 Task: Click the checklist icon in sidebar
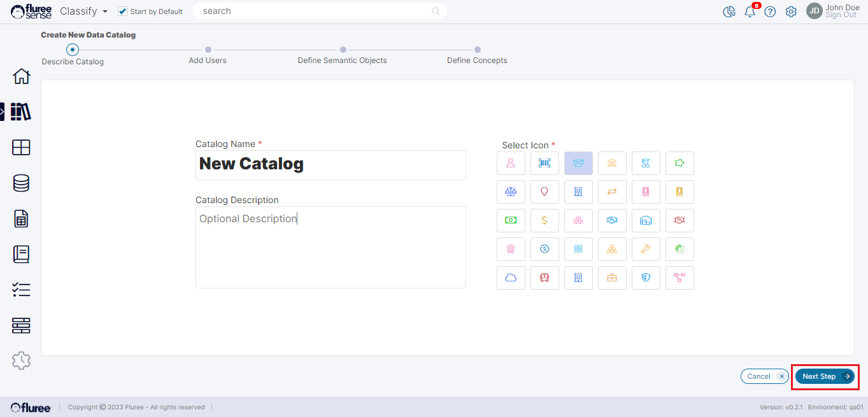(21, 290)
